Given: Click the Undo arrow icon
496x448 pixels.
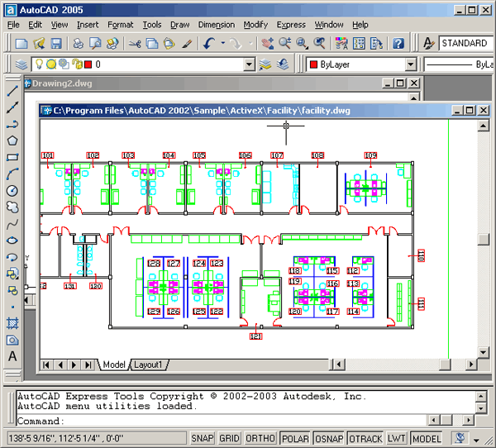Looking at the screenshot, I should tap(209, 43).
